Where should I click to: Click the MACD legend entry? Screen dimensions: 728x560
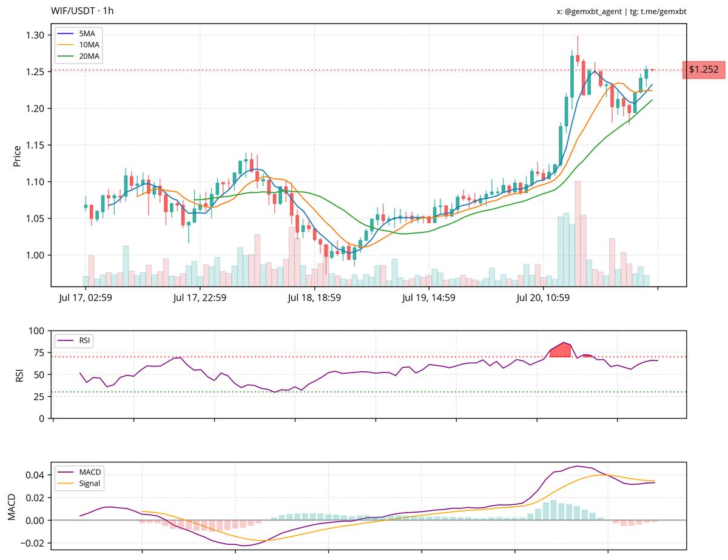pos(79,473)
